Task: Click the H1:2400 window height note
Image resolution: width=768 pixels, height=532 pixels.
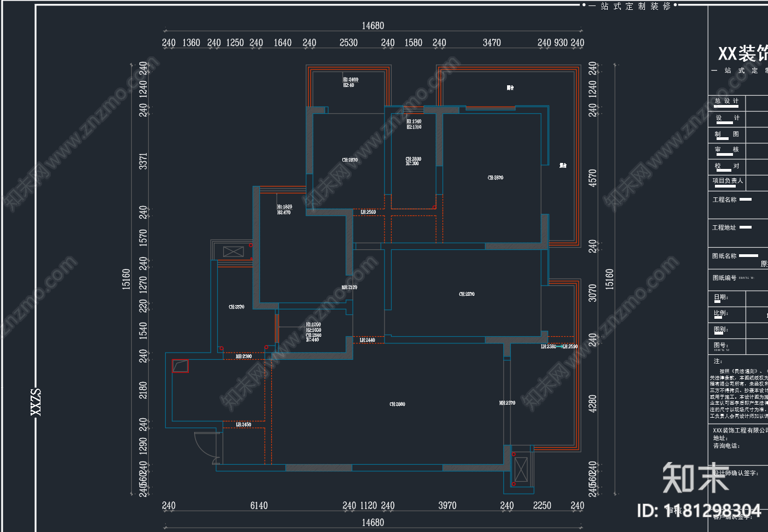Action: coord(351,80)
